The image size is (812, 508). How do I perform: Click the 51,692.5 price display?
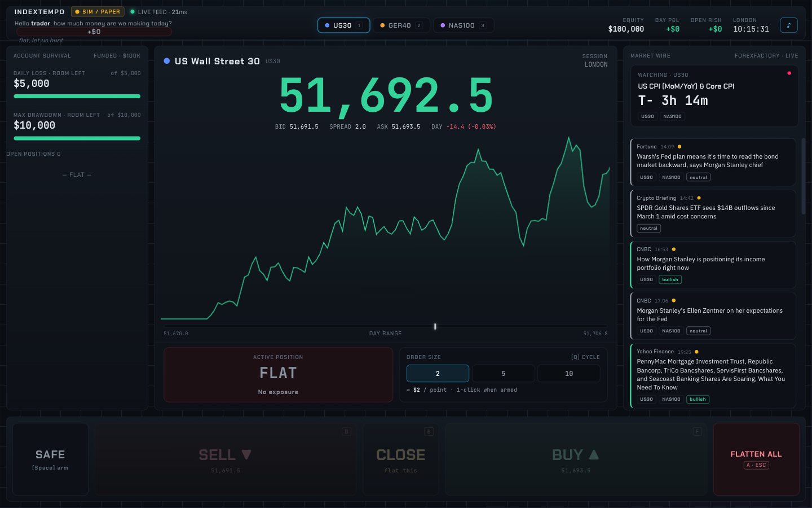point(386,96)
